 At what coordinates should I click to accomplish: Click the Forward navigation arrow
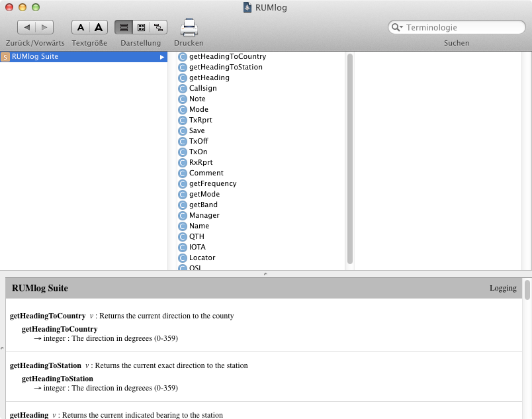coord(44,27)
